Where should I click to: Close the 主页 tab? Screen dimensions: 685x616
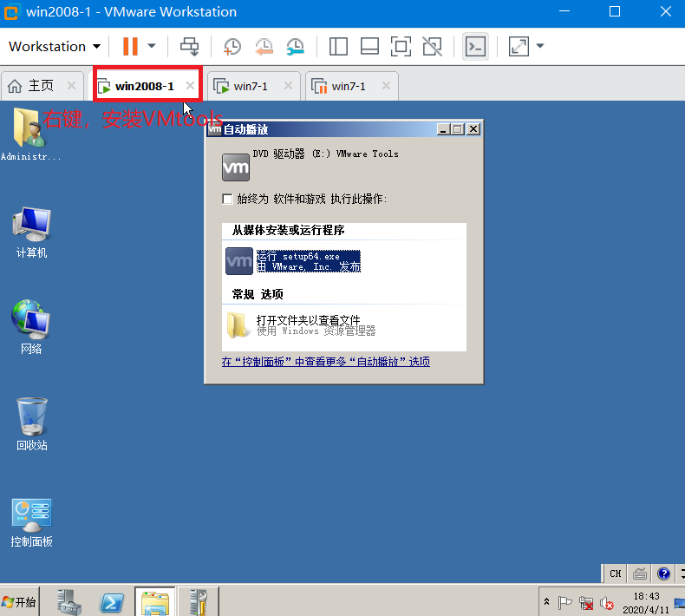(71, 86)
